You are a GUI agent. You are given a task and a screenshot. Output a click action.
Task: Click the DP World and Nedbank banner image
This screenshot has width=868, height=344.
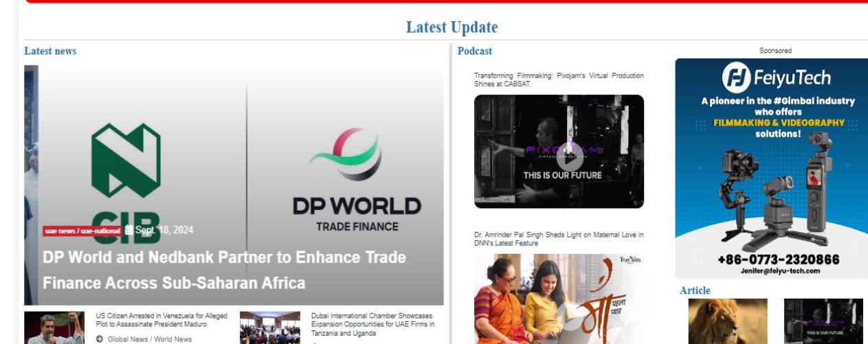point(234,185)
